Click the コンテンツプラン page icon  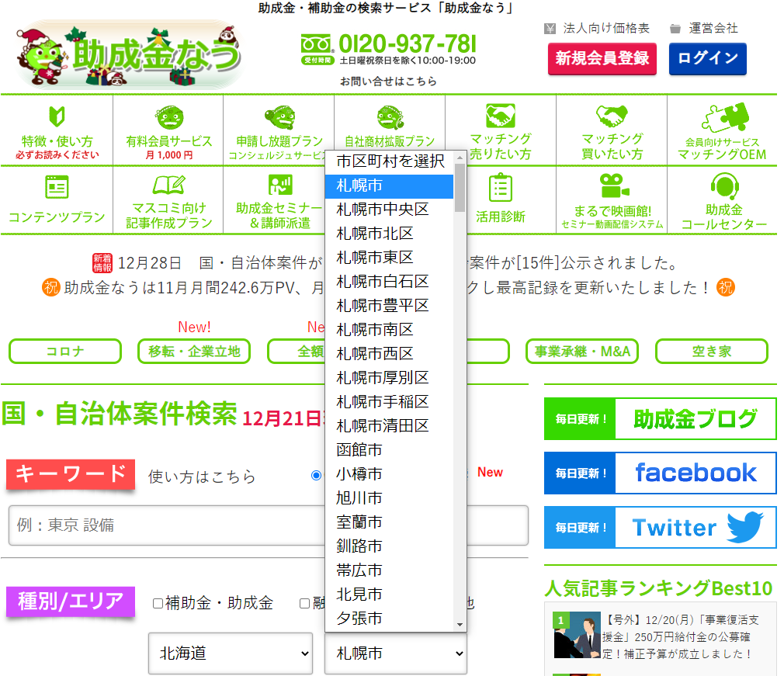click(57, 187)
